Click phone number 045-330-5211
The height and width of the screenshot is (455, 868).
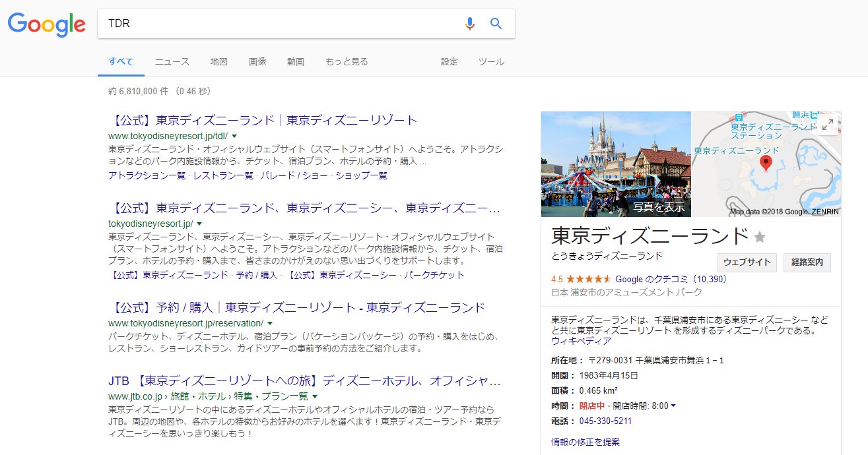pyautogui.click(x=605, y=421)
